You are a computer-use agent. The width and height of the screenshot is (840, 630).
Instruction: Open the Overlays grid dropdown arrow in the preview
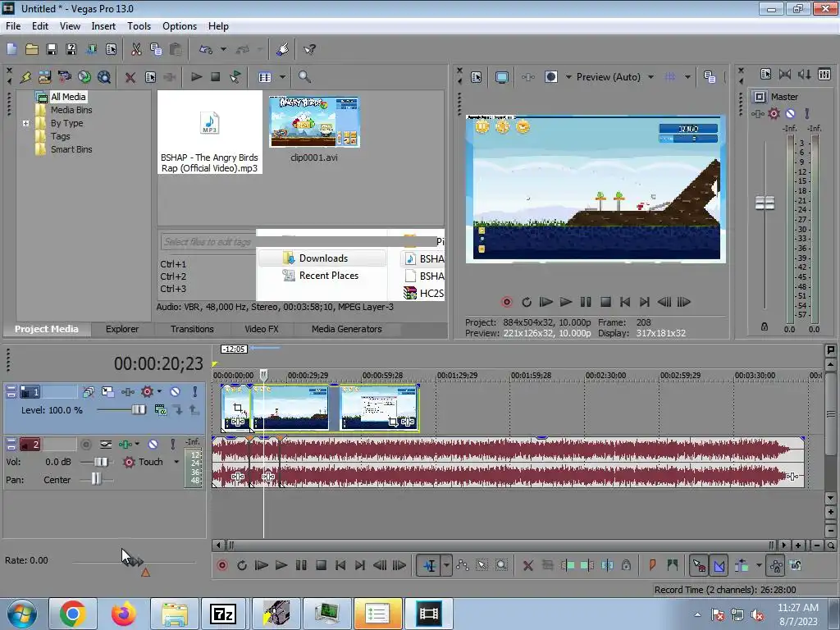pyautogui.click(x=687, y=77)
